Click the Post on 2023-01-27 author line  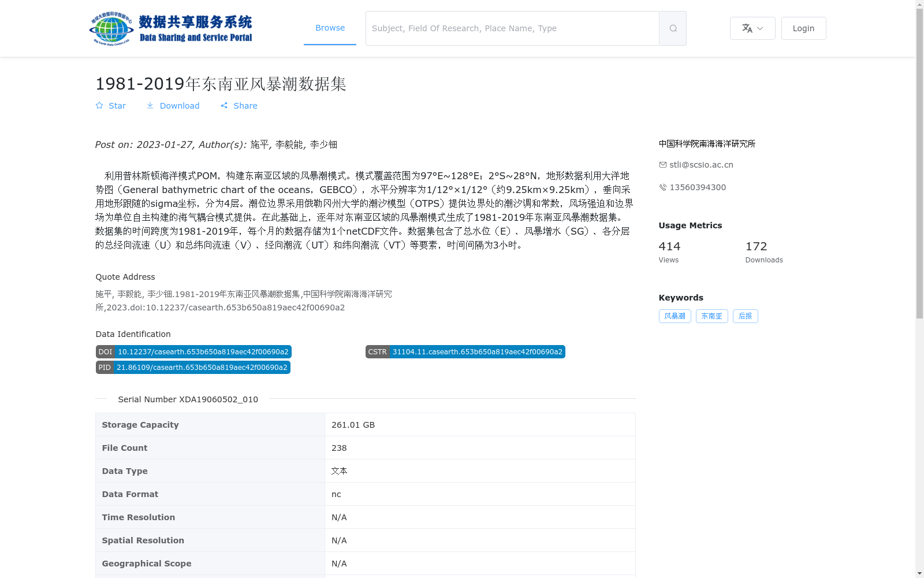(x=216, y=144)
